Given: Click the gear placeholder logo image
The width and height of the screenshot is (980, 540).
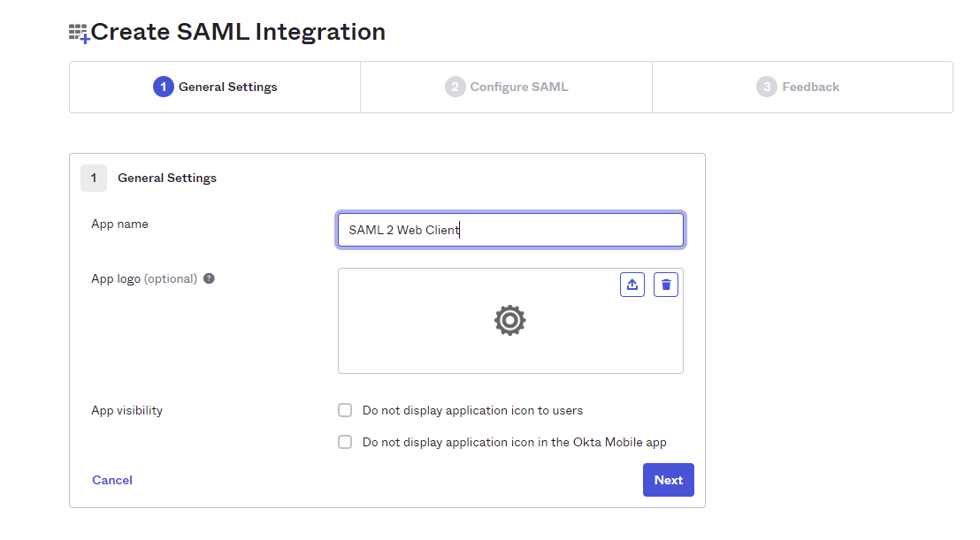Looking at the screenshot, I should 510,320.
